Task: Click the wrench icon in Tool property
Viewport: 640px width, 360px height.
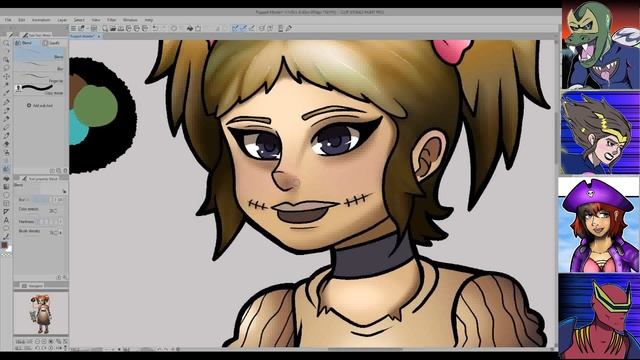Action: tap(65, 278)
